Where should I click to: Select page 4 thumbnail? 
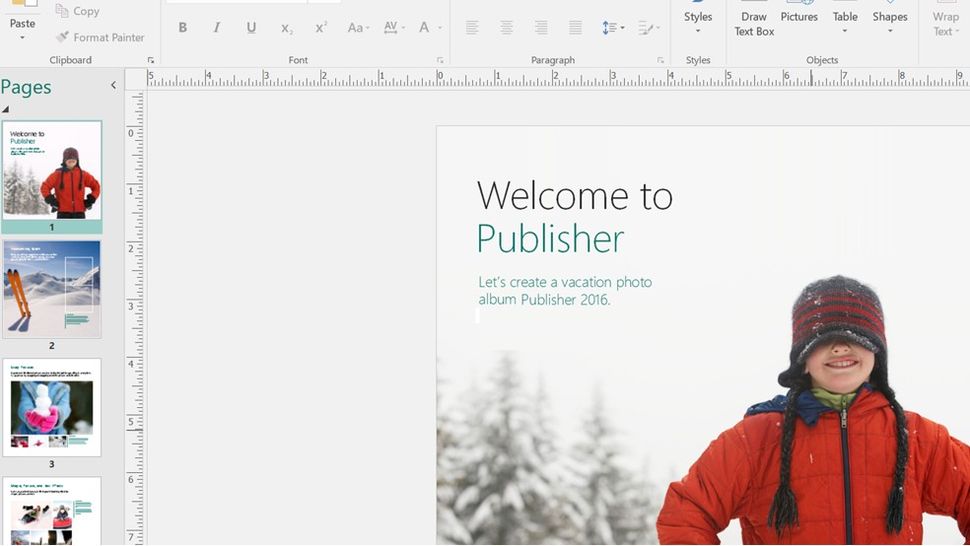coord(52,511)
